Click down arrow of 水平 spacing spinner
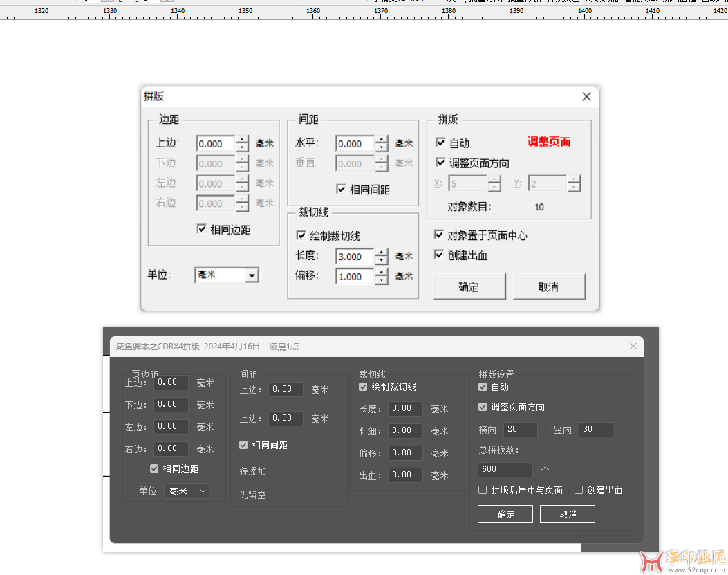Image resolution: width=728 pixels, height=575 pixels. (382, 148)
